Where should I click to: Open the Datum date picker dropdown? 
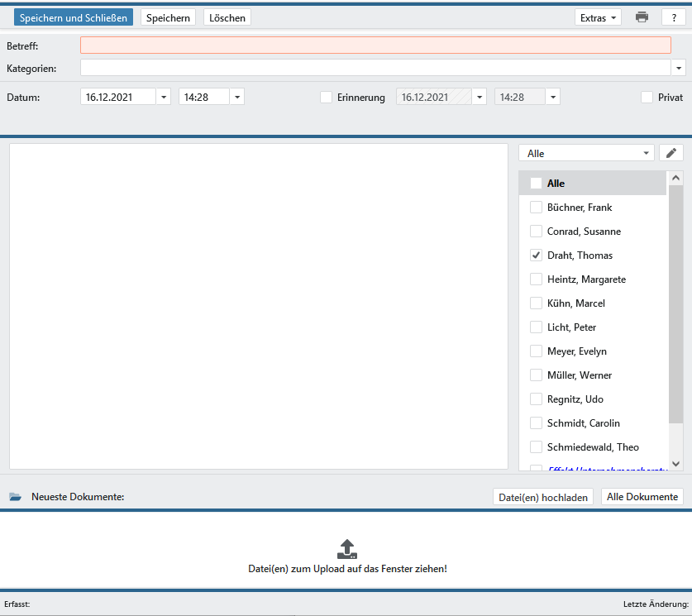(163, 97)
